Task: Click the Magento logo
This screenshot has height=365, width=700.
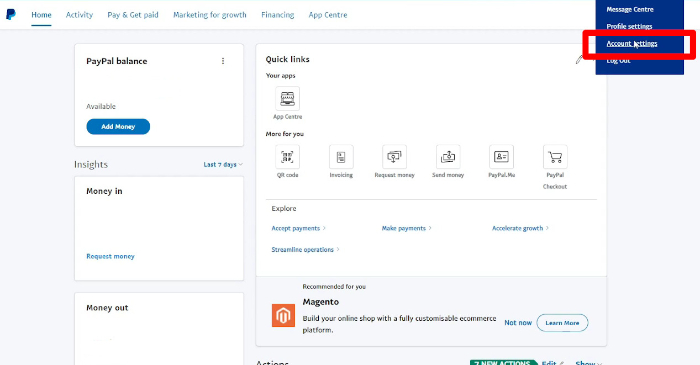Action: click(283, 315)
